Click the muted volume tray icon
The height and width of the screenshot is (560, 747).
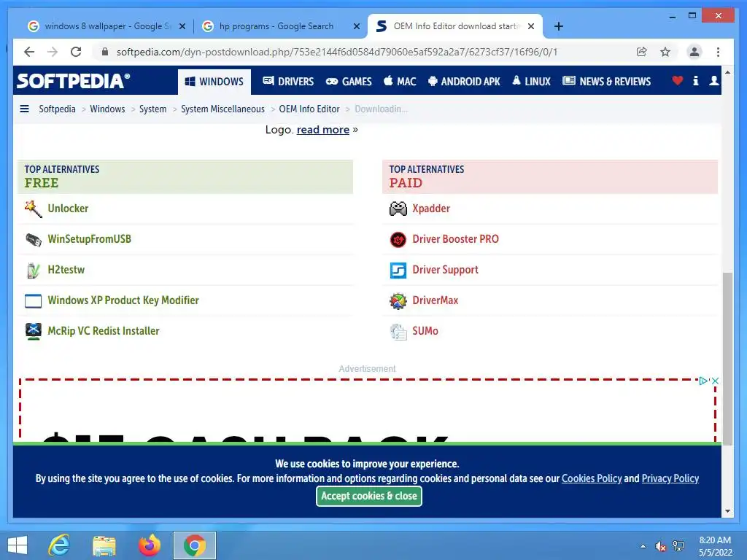(660, 546)
